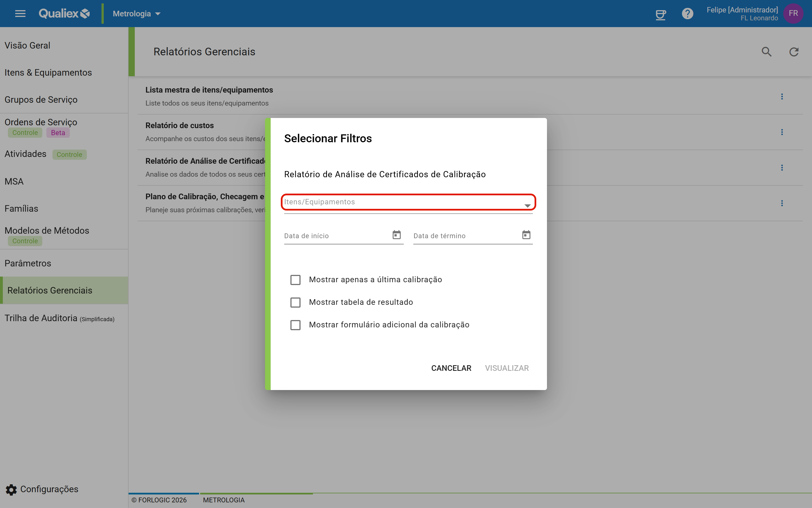The image size is (812, 508).
Task: Click the VISUALIZAR button
Action: point(507,368)
